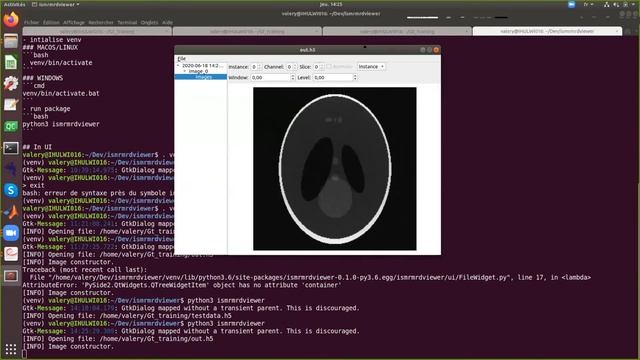
Task: Click the AttributeError line in terminal
Action: [x=182, y=285]
